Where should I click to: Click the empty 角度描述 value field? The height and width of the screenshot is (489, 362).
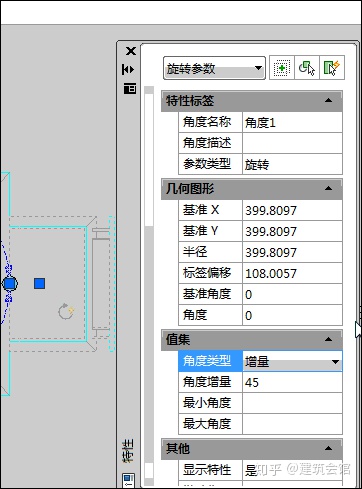(x=292, y=143)
